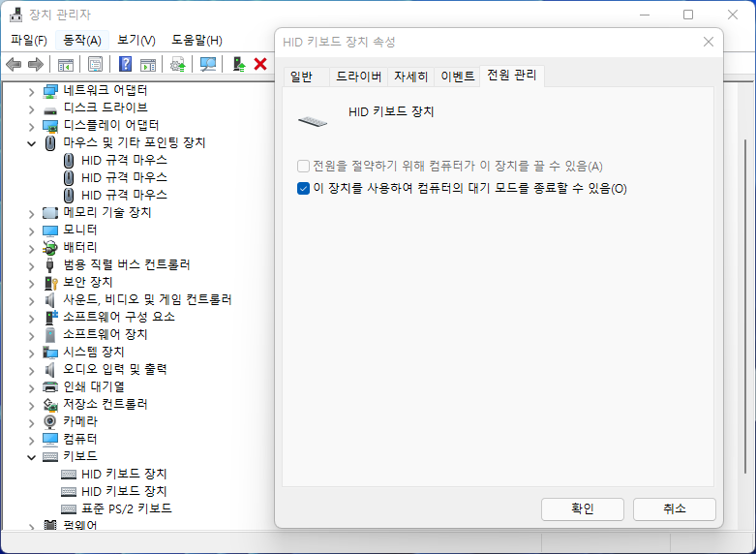Expand the 디스플레이 어댑터 node chevron

point(31,127)
